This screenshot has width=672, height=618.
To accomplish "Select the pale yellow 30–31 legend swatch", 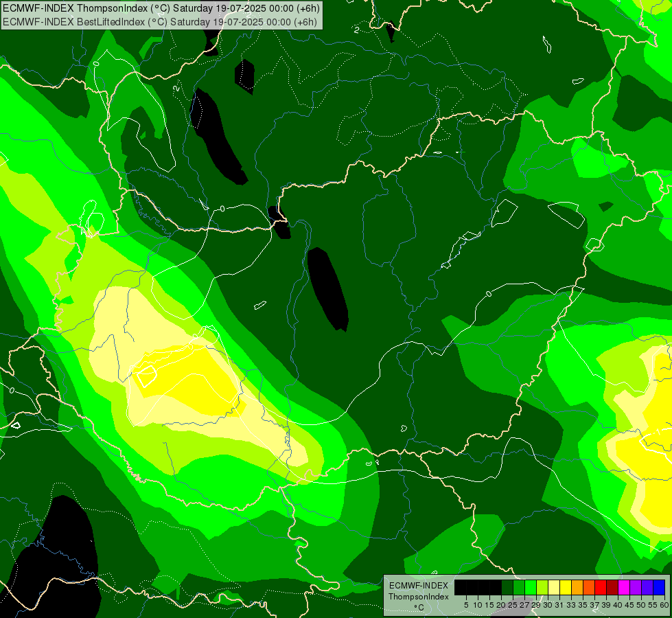I will tap(554, 587).
